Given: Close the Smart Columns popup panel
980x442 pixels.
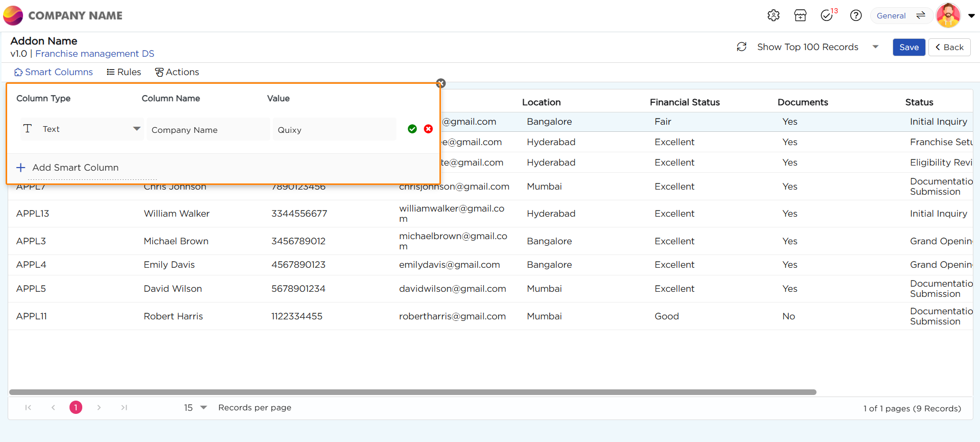Looking at the screenshot, I should pyautogui.click(x=441, y=83).
